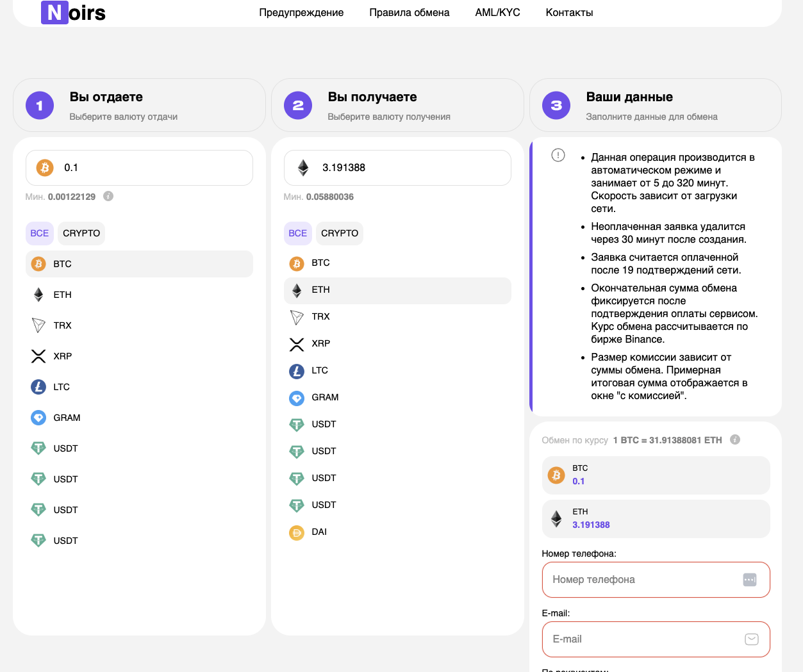Open info icon beside Мин. 0.00122129

click(x=108, y=196)
